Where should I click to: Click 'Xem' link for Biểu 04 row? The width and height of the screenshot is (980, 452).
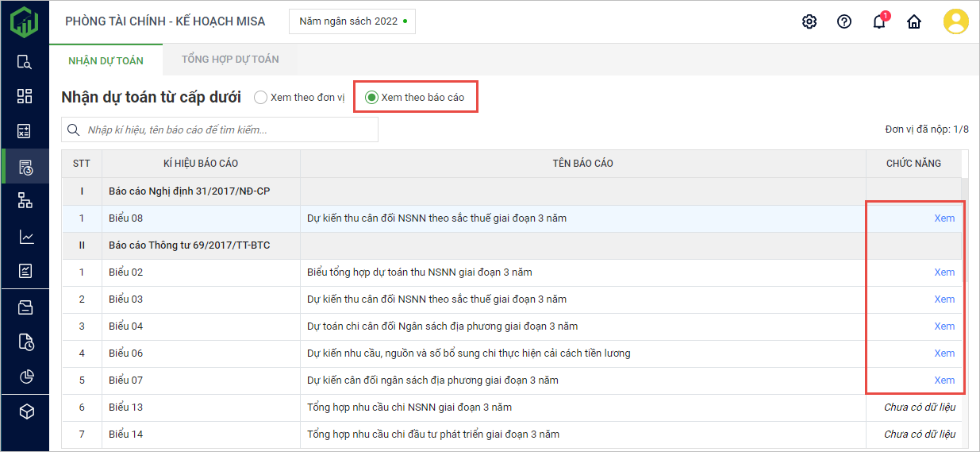click(x=943, y=326)
